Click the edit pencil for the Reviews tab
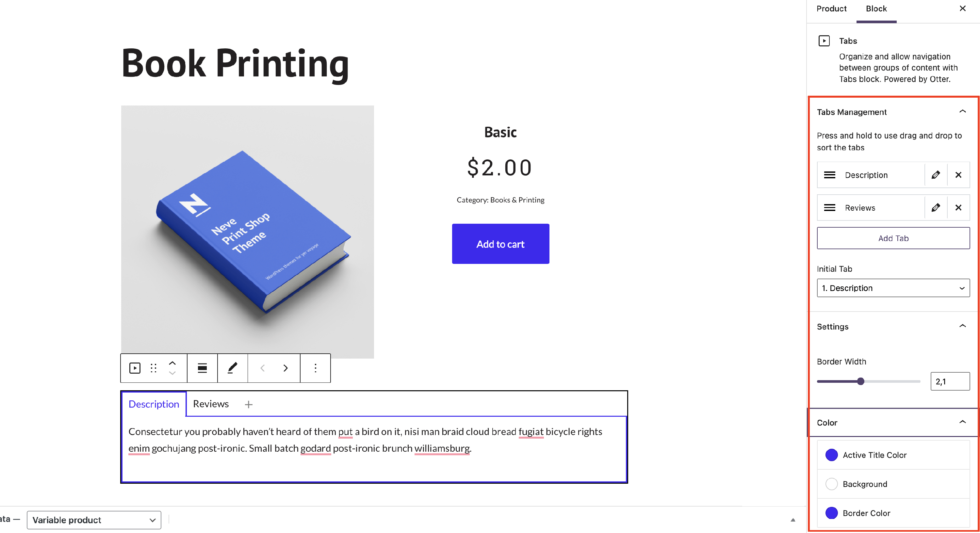This screenshot has height=533, width=980. [936, 208]
